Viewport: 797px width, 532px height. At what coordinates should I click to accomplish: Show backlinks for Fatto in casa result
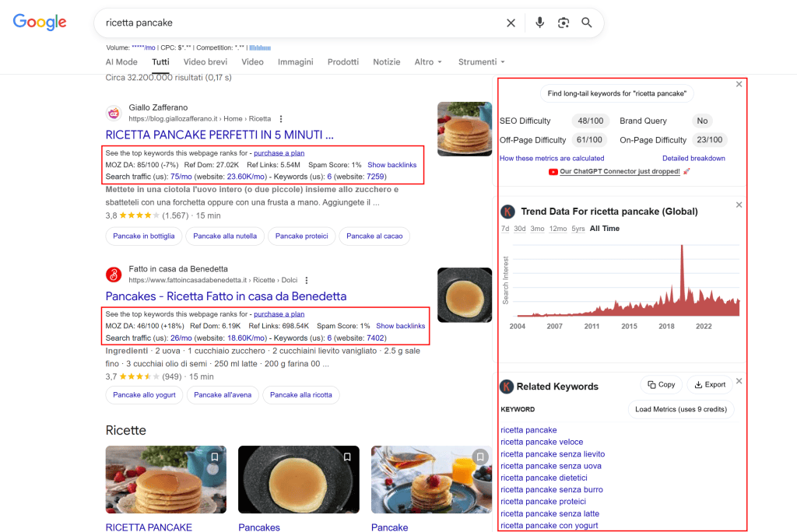coord(401,326)
